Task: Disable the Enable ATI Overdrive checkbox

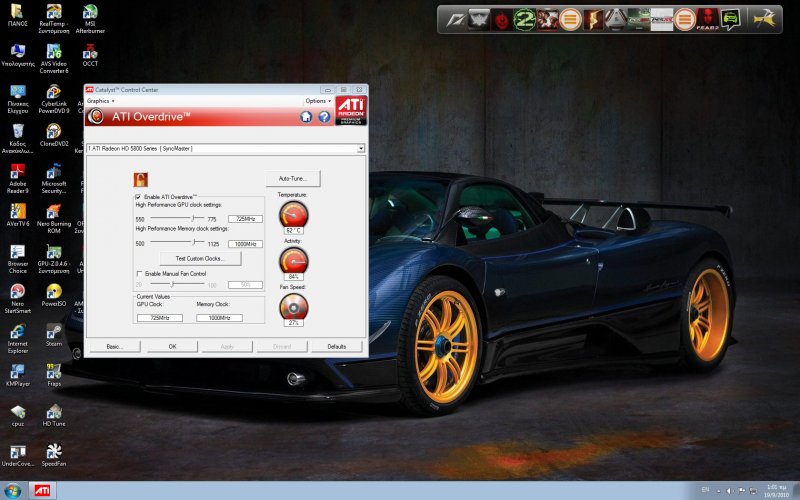Action: pyautogui.click(x=138, y=197)
